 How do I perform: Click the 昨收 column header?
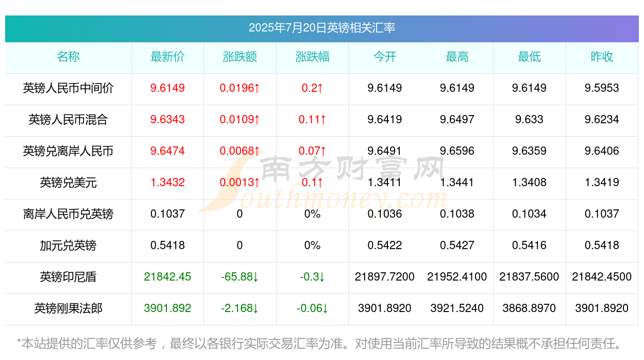(602, 57)
